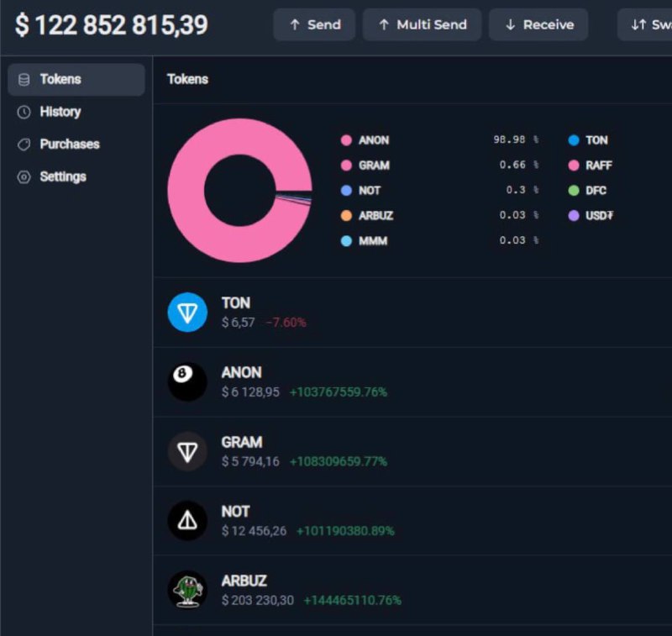Click the NOT legend label
Viewport: 672px width, 636px height.
[x=370, y=190]
